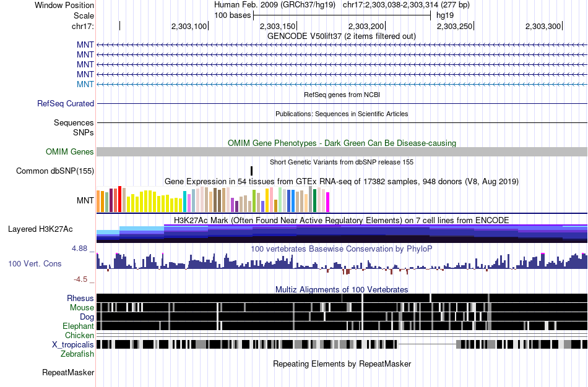This screenshot has height=387, width=588.
Task: Click the 100 Vert. Cons label
Action: tap(35, 264)
